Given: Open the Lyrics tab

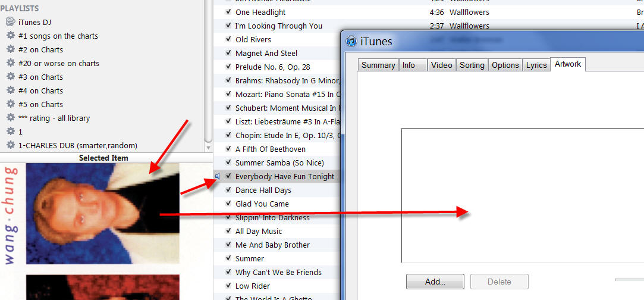Looking at the screenshot, I should pos(536,65).
